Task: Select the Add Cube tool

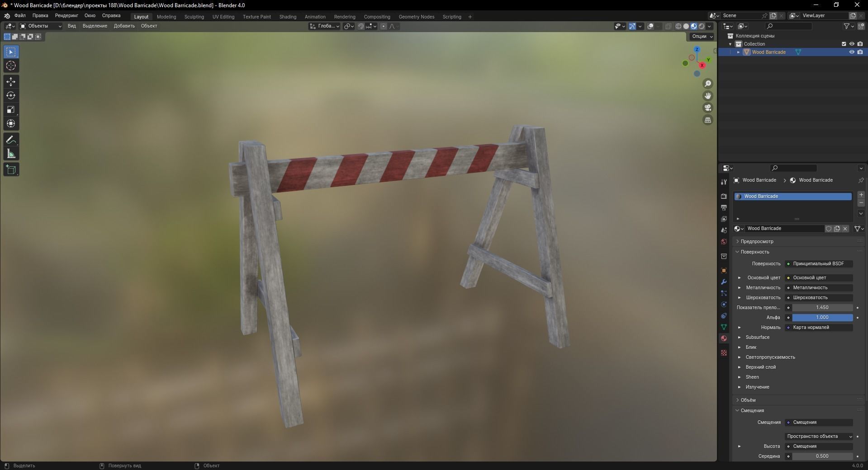Action: point(11,170)
